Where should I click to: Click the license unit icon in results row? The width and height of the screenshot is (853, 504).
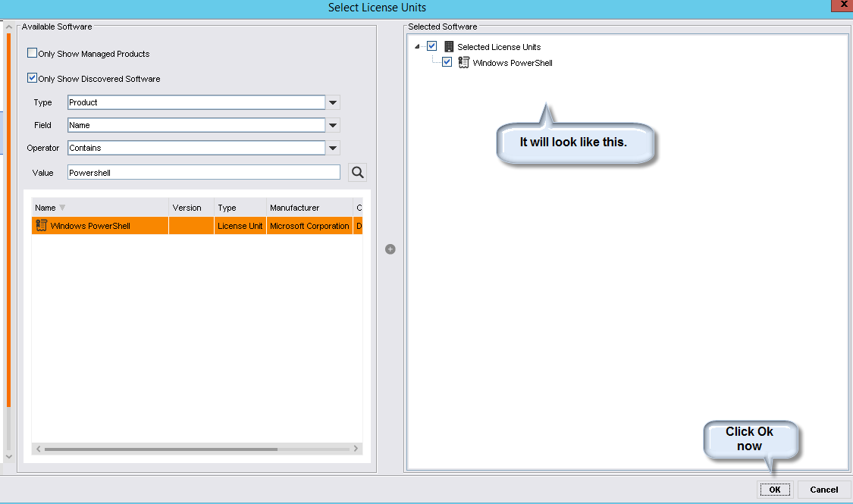[x=42, y=226]
